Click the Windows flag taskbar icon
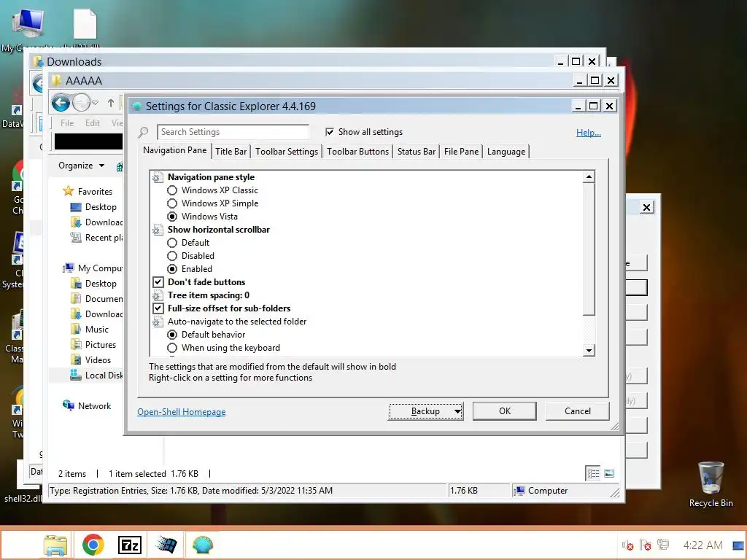 coord(166,545)
